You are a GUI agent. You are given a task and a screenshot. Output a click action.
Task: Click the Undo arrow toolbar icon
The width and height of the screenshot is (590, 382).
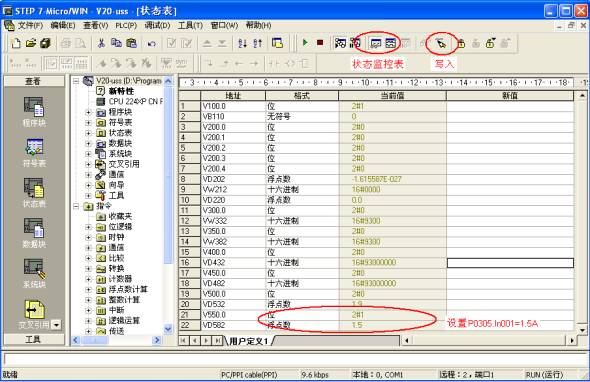pyautogui.click(x=151, y=44)
